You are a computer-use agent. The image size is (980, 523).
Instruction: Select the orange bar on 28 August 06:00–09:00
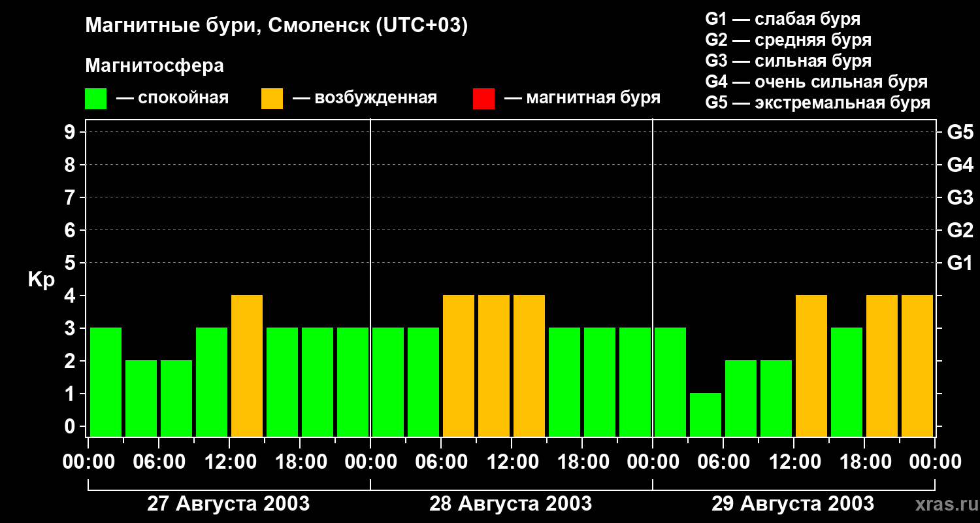click(459, 365)
